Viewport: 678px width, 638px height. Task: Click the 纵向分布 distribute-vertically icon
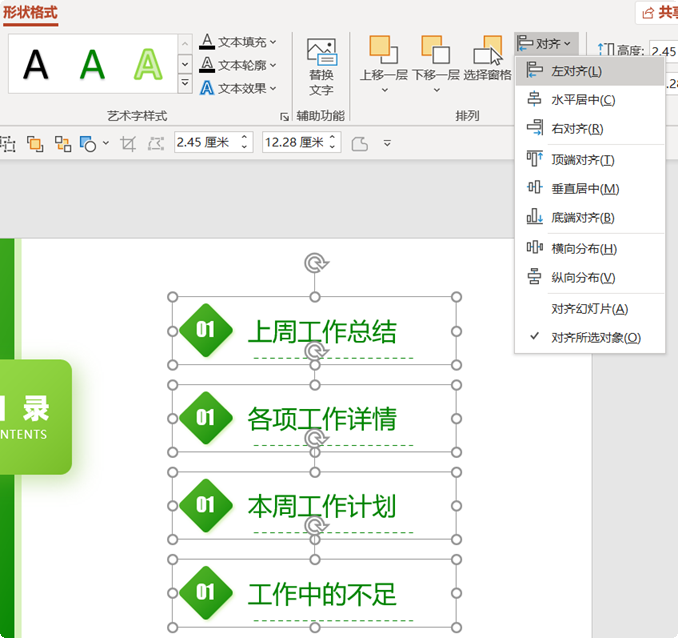pos(534,277)
